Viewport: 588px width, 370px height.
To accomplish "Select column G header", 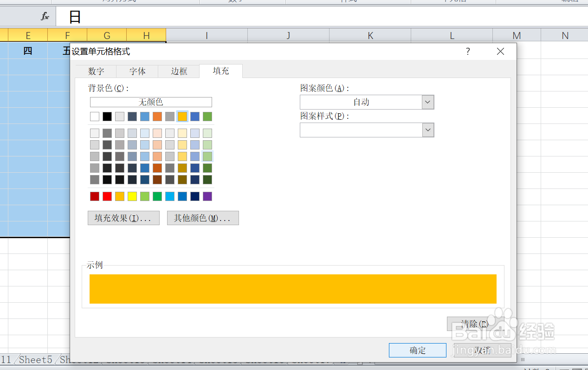I will (x=107, y=35).
